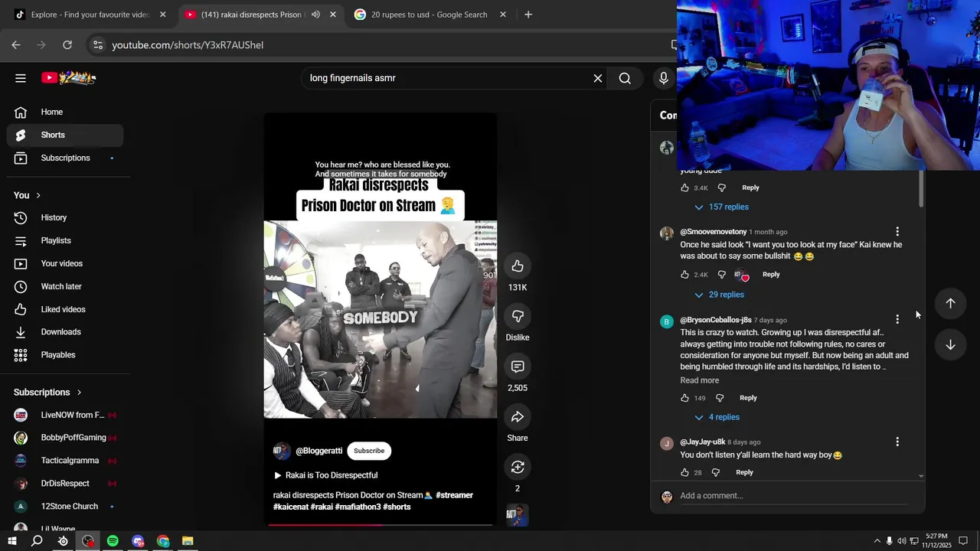Open the Windows Start menu
The height and width of the screenshot is (551, 980).
click(12, 541)
